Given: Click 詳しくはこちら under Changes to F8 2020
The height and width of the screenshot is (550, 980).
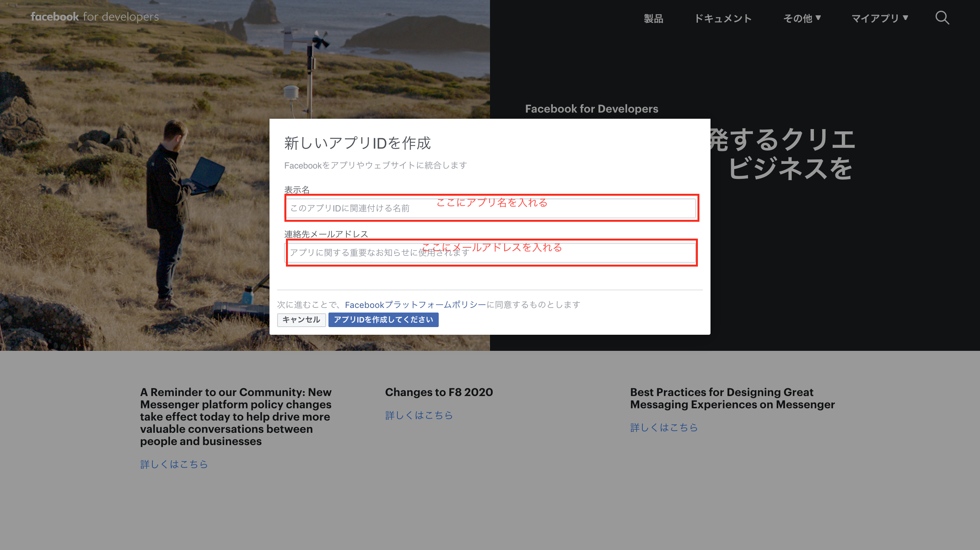Looking at the screenshot, I should tap(419, 415).
